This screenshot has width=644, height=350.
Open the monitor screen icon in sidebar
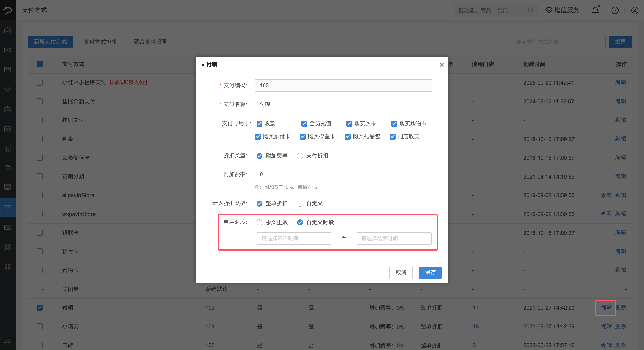7,187
